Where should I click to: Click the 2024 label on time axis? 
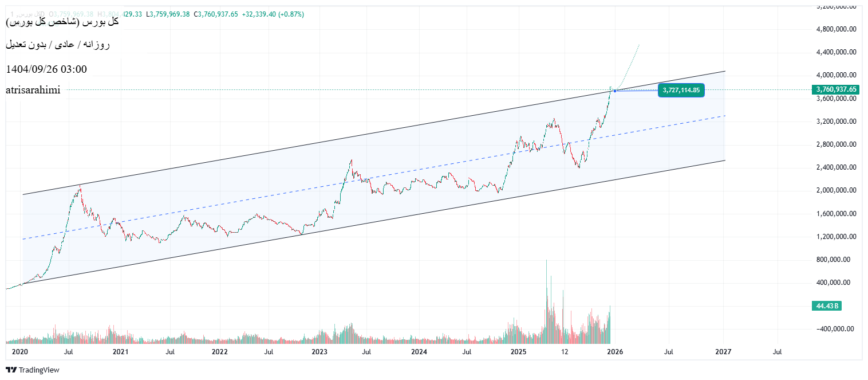click(x=419, y=351)
